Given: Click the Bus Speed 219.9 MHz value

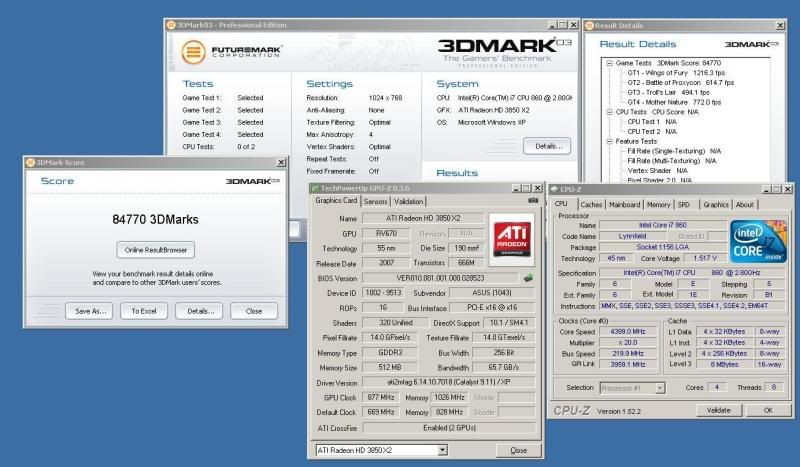Looking at the screenshot, I should pyautogui.click(x=628, y=353).
